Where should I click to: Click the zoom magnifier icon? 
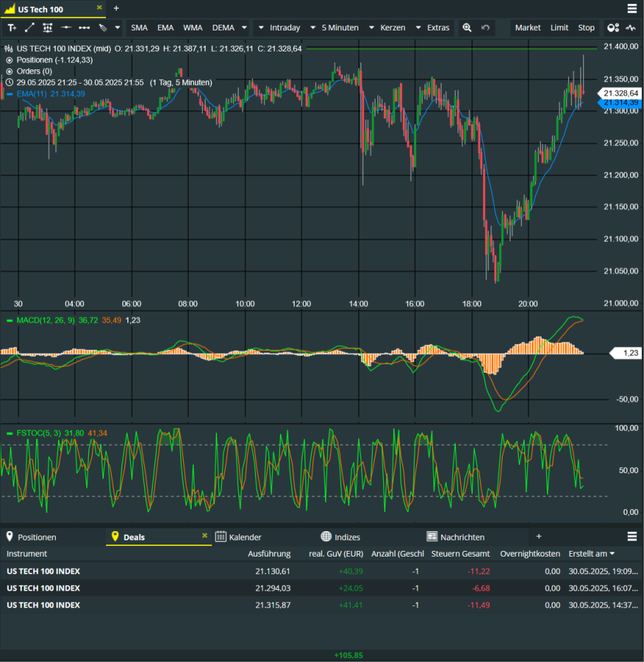click(x=467, y=28)
